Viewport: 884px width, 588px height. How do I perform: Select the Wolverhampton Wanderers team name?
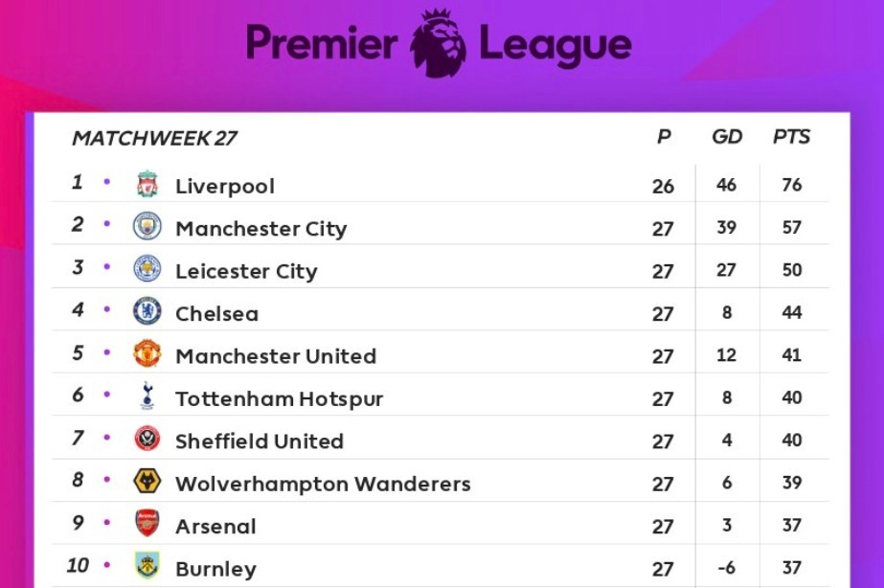(323, 484)
